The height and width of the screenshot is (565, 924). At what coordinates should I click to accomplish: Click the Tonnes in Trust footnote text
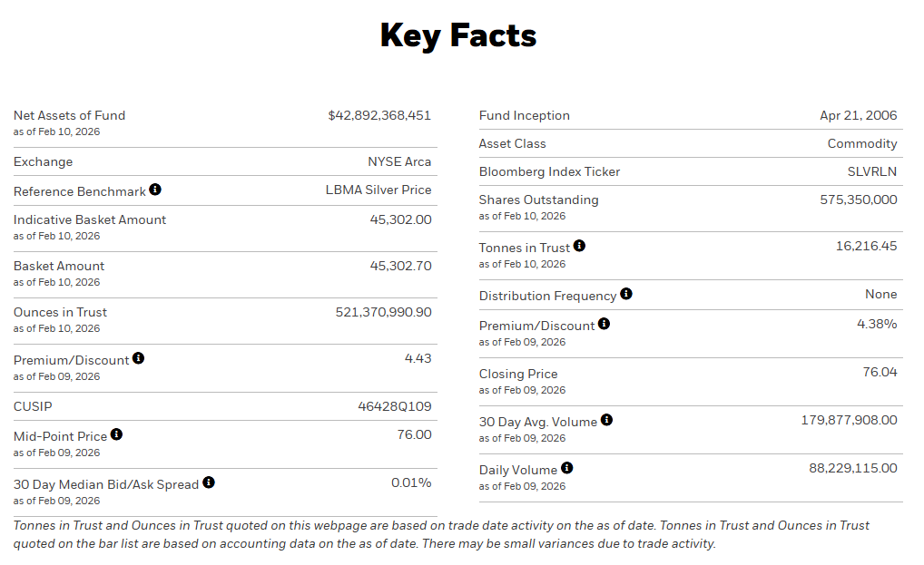pos(441,534)
